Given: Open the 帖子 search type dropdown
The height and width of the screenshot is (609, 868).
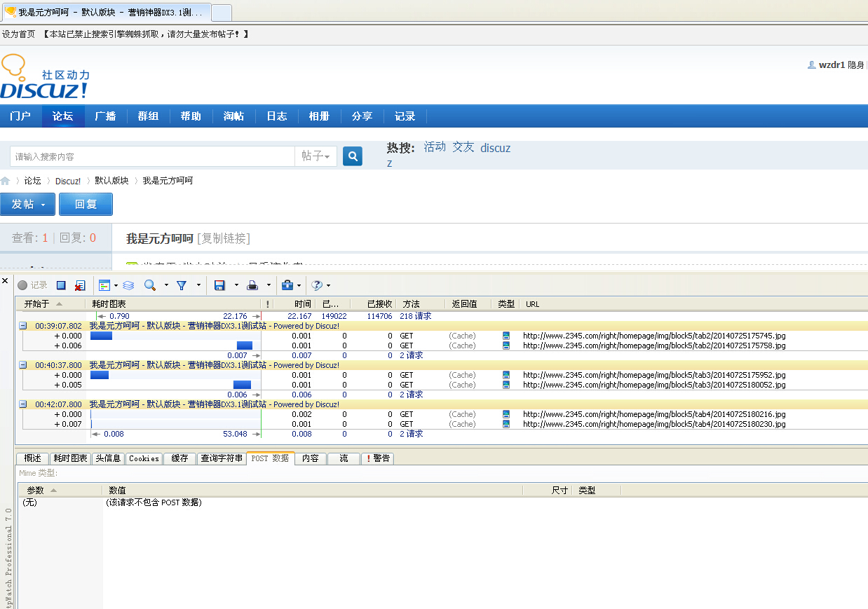Looking at the screenshot, I should pos(316,156).
